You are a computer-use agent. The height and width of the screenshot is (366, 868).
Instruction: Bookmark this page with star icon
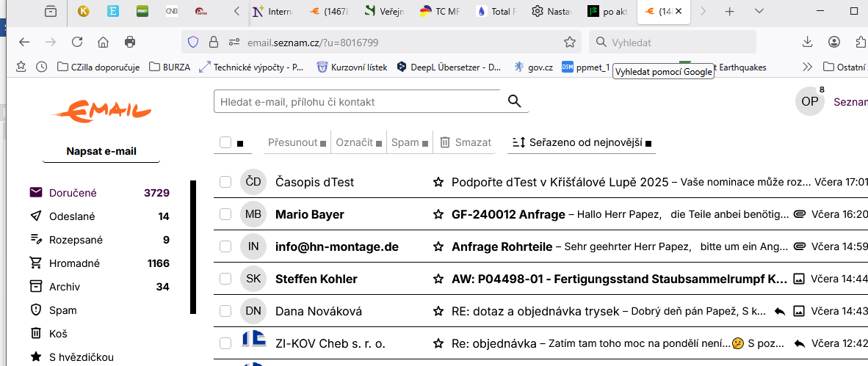(x=569, y=42)
